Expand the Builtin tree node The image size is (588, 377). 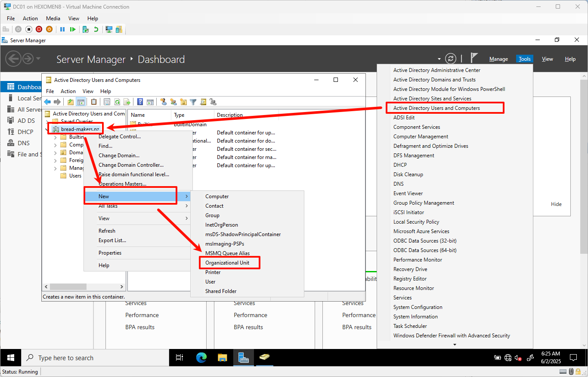point(55,137)
